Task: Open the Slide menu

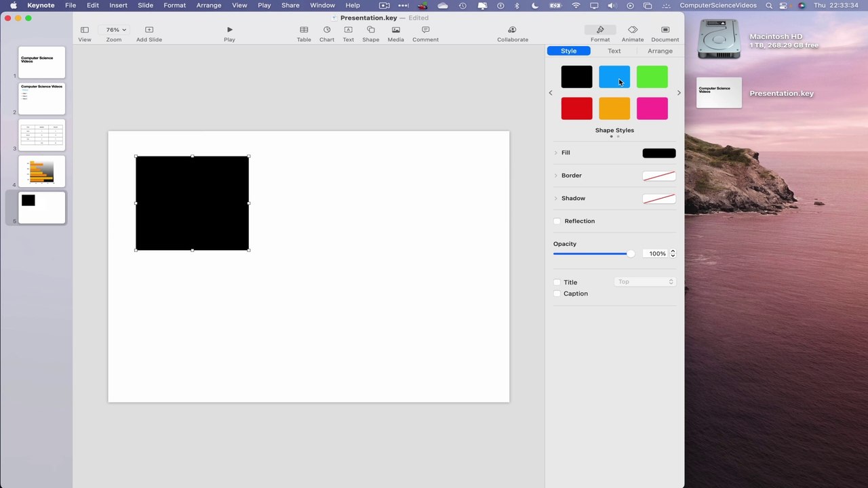Action: (x=145, y=5)
